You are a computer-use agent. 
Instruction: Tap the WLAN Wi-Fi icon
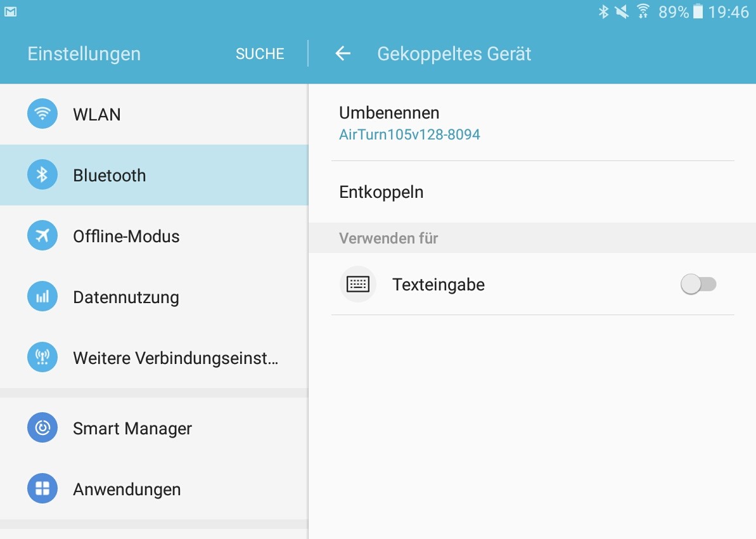42,114
